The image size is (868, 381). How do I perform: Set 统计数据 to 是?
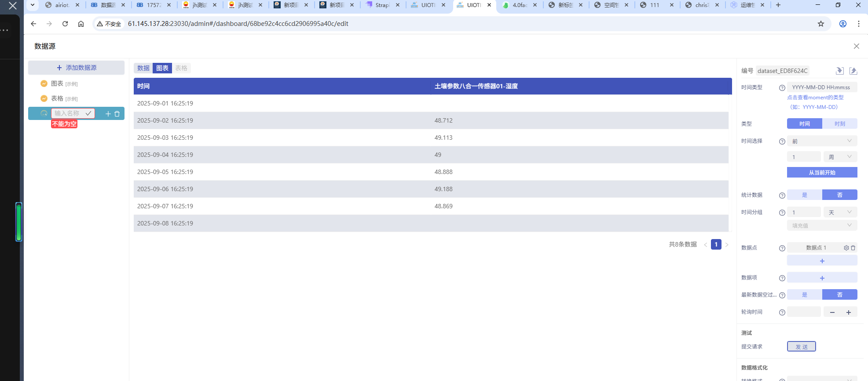coord(805,195)
